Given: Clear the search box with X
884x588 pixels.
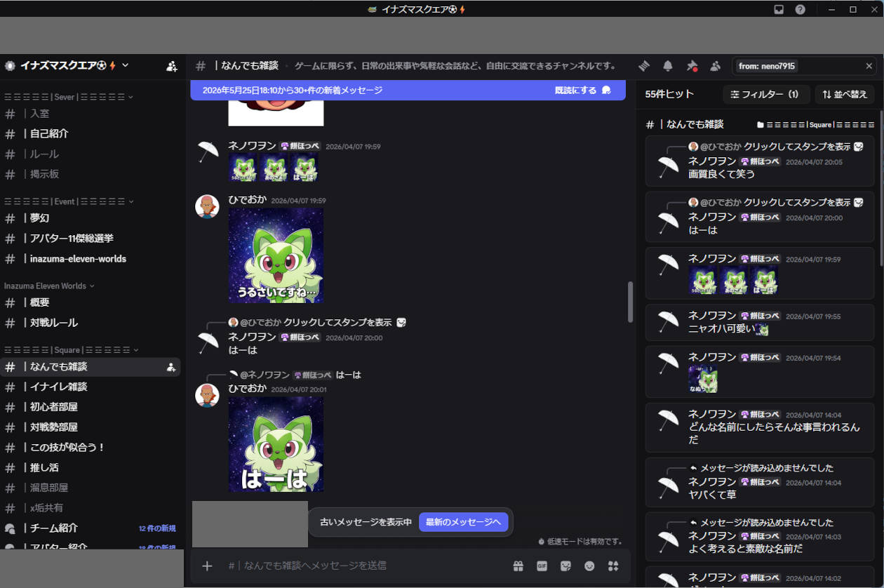Looking at the screenshot, I should pos(869,66).
